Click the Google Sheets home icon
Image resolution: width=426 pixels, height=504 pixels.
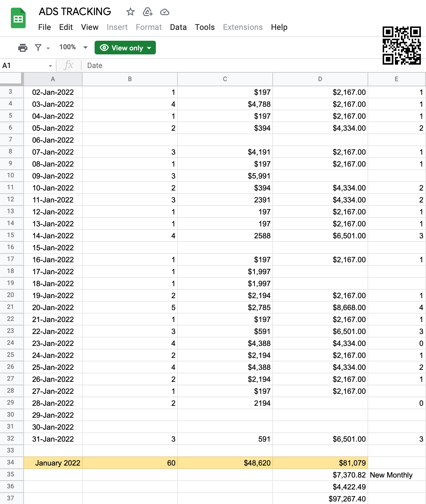click(x=18, y=19)
